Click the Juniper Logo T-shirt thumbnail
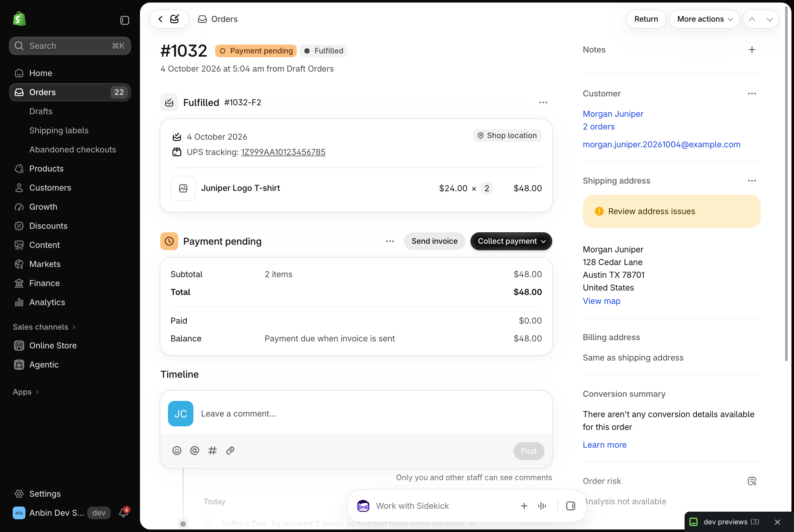Screen dimensions: 794x532 coord(183,188)
